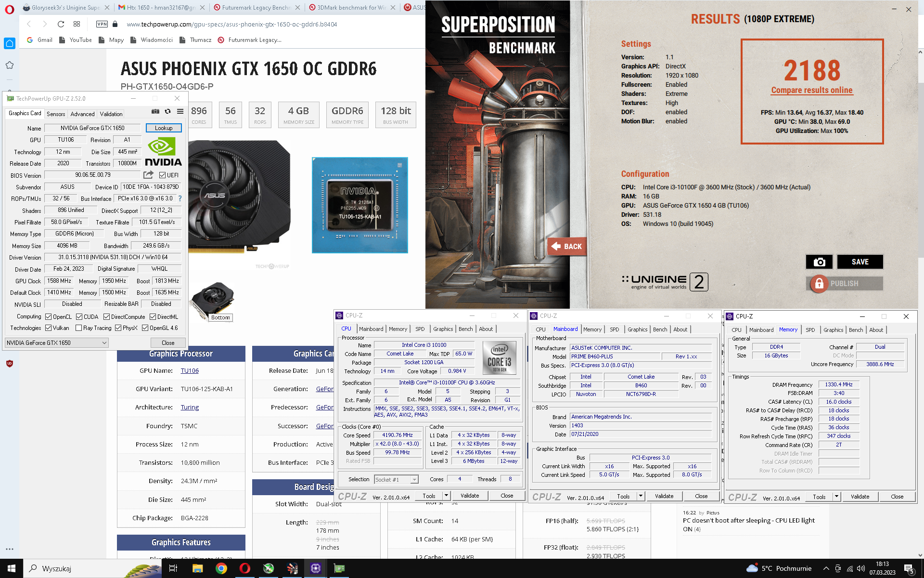
Task: Show hidden system tray icons
Action: tap(826, 568)
